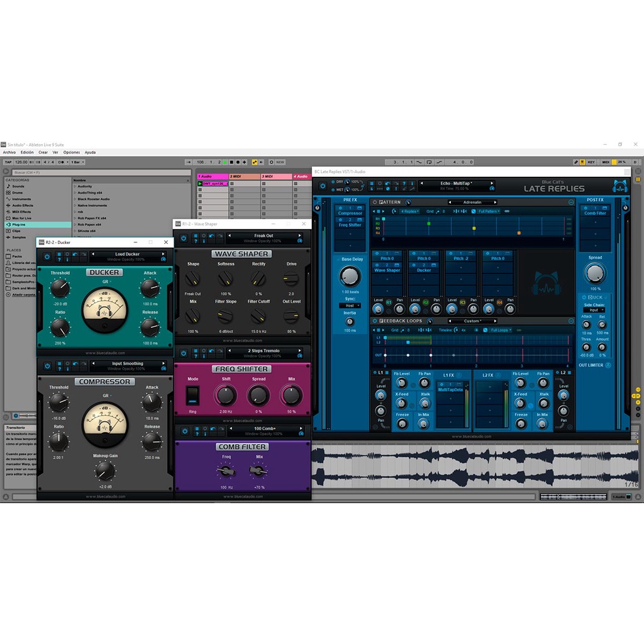Open the Side Chain Input dropdown
644x644 pixels.
click(x=594, y=310)
